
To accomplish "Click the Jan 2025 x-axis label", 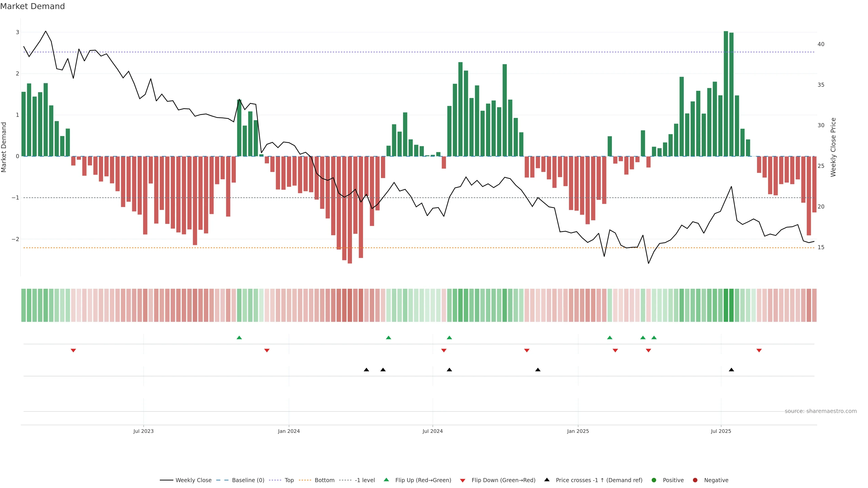I will point(578,432).
